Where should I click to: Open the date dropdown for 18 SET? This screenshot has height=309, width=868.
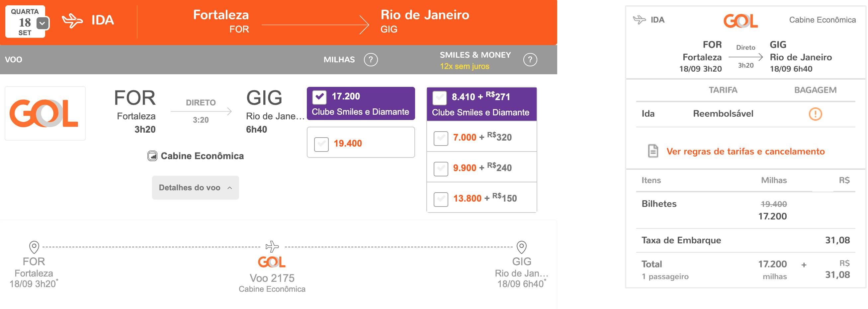[43, 23]
